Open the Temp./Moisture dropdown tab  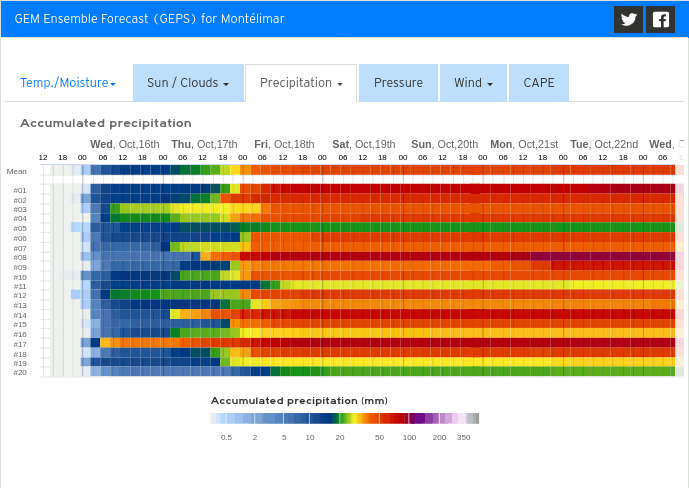[x=68, y=83]
